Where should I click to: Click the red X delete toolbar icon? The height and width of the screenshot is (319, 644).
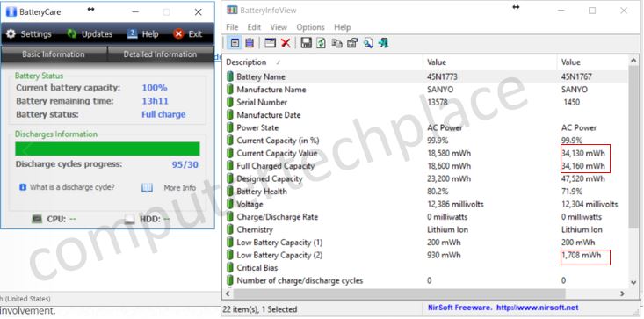[286, 43]
